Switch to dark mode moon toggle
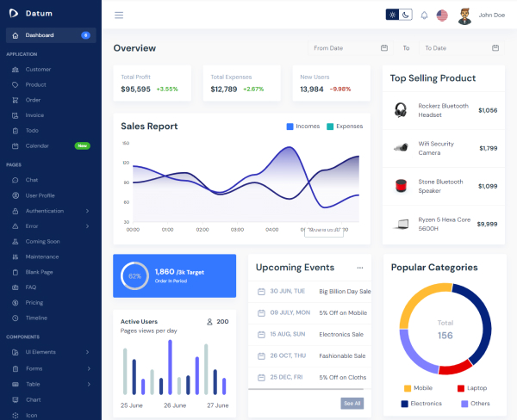 point(406,15)
